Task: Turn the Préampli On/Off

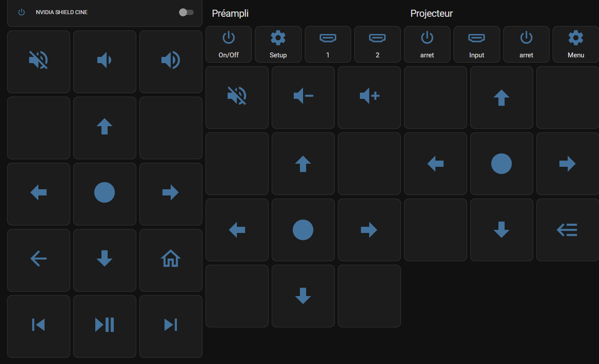Action: (x=228, y=44)
